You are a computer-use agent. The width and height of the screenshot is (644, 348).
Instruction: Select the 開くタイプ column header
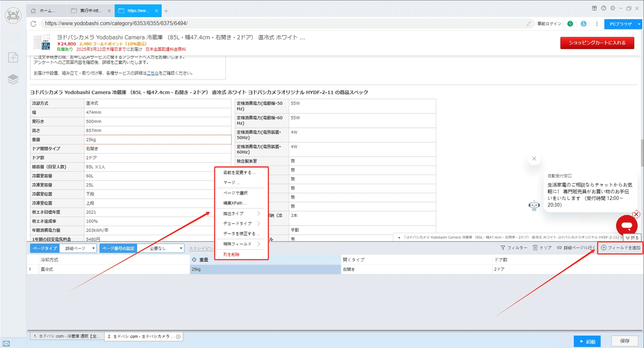pyautogui.click(x=416, y=259)
